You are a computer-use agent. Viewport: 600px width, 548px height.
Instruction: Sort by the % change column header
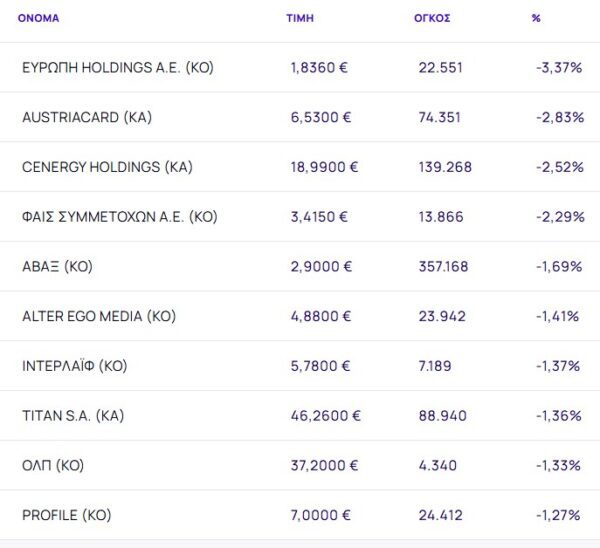pos(536,18)
